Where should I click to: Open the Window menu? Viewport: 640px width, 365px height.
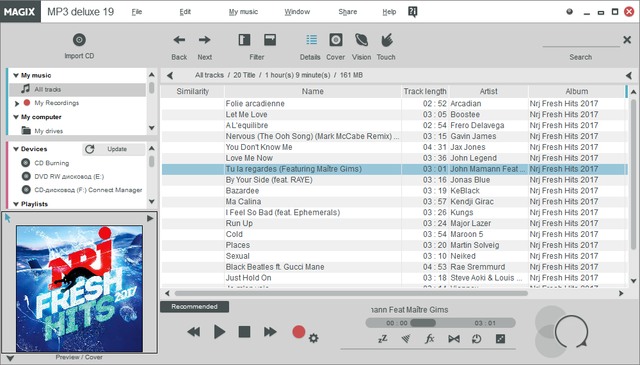[297, 12]
